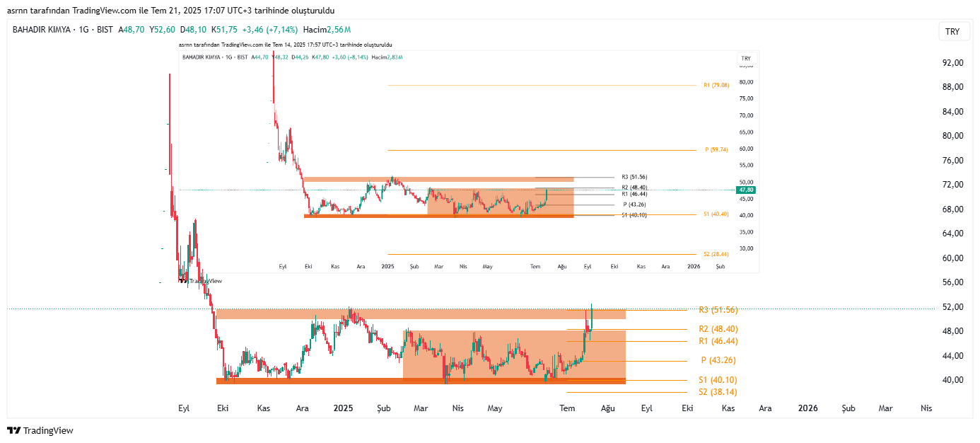The width and height of the screenshot is (980, 443).
Task: Select the orange R3 (51.56) label in the main chart
Action: 718,310
